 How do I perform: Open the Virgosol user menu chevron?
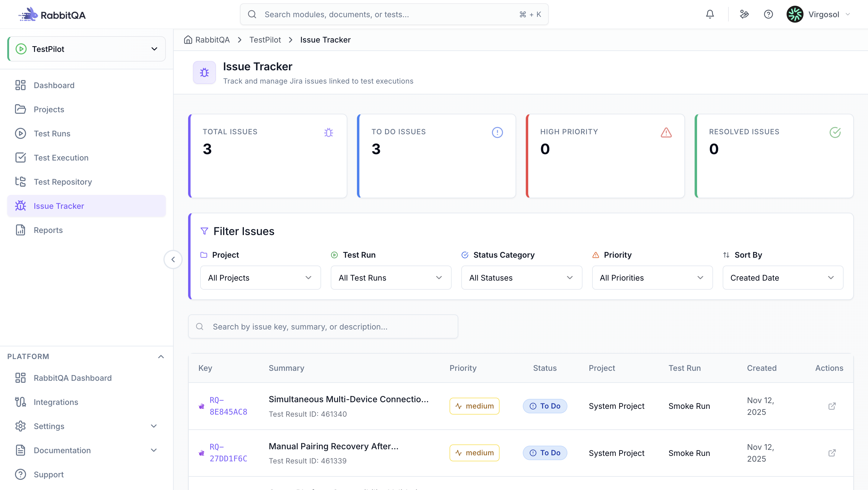pos(848,14)
